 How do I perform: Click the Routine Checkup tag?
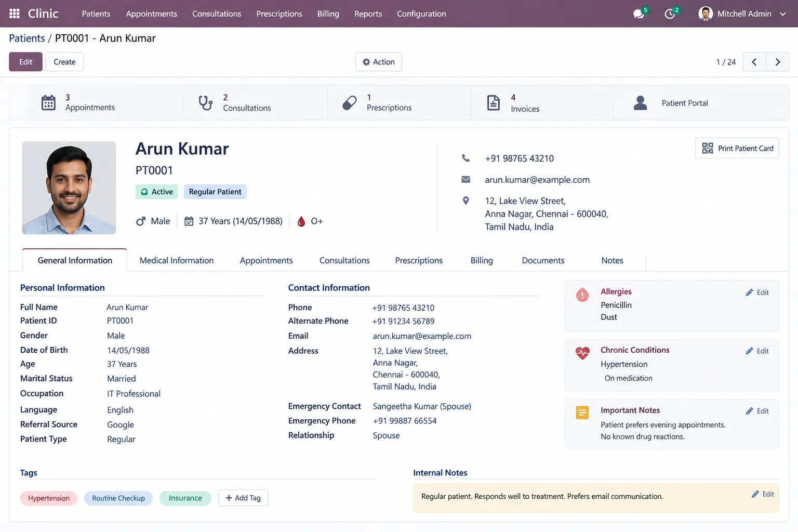click(x=118, y=498)
